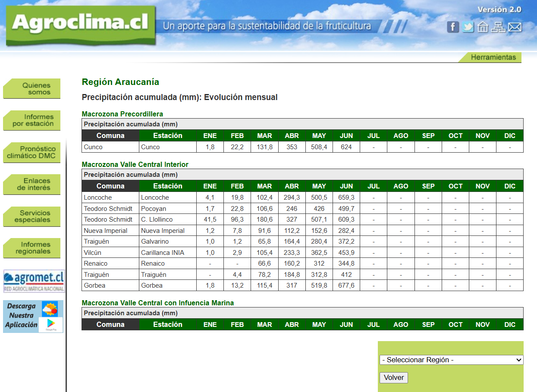Click C. Llollinco ENE value 41,5
Viewport: 537px width, 392px height.
(x=210, y=220)
